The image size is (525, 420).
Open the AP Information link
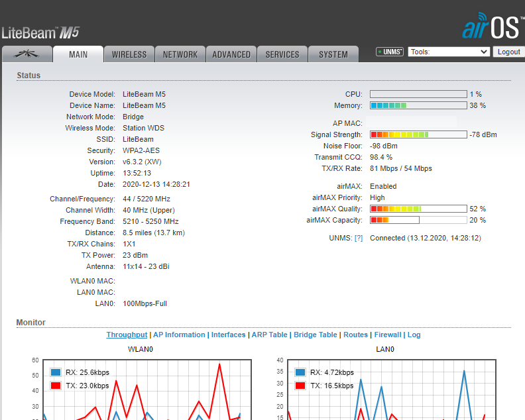[179, 335]
